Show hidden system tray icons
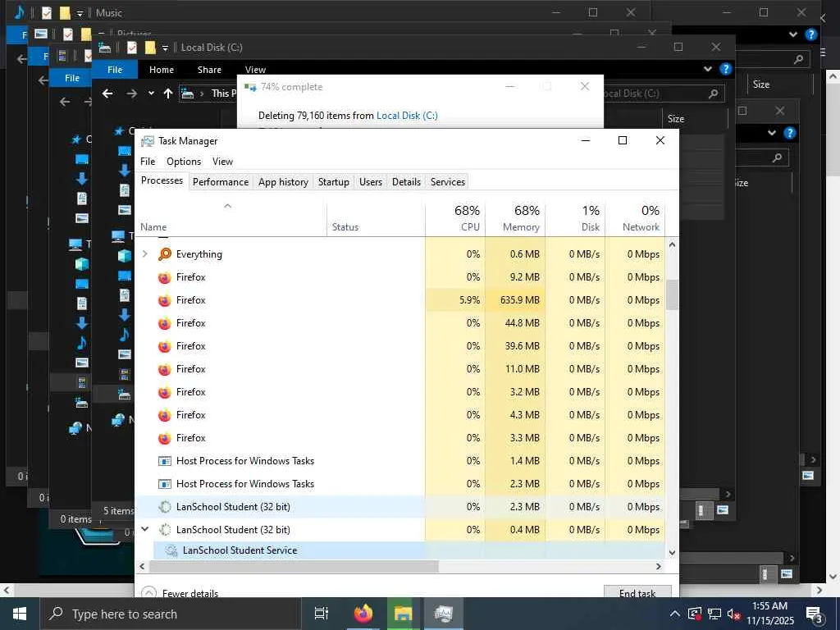 pyautogui.click(x=675, y=614)
